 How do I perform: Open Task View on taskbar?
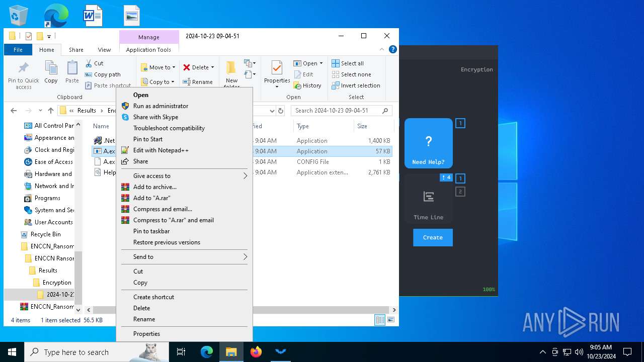coord(181,352)
